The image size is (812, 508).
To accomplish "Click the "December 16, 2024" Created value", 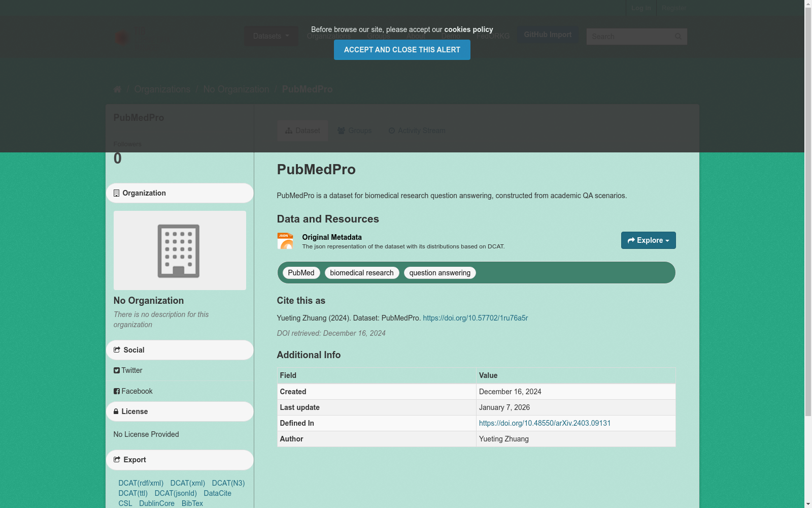I will [x=510, y=392].
